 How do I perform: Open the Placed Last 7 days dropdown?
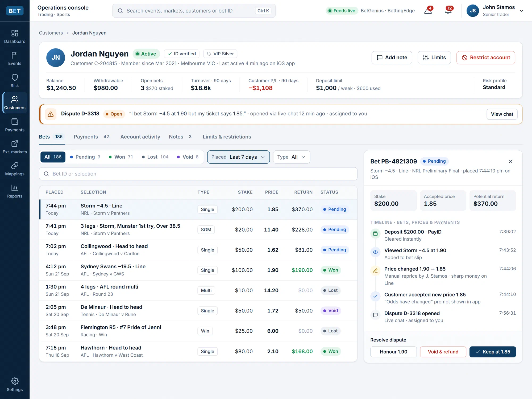238,157
